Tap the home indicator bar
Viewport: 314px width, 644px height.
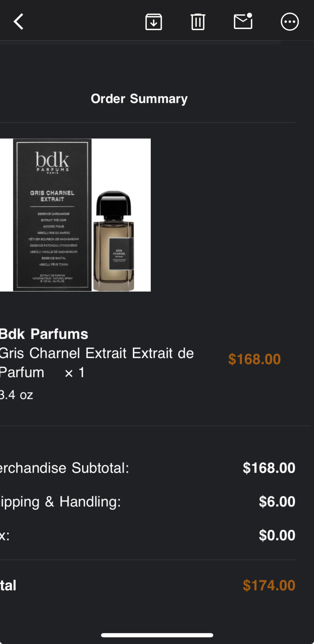[157, 635]
